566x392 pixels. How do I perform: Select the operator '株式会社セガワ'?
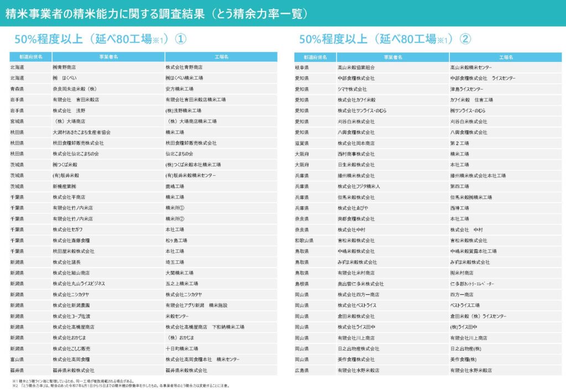[x=67, y=229]
